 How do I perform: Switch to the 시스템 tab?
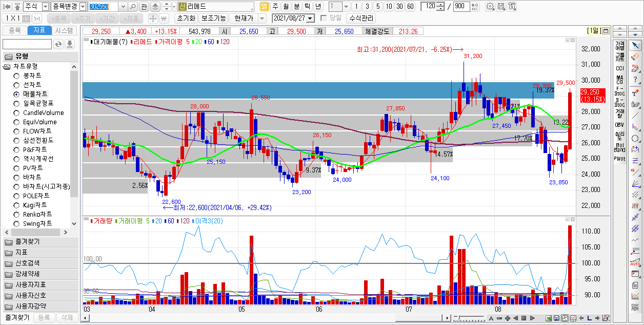pyautogui.click(x=65, y=30)
